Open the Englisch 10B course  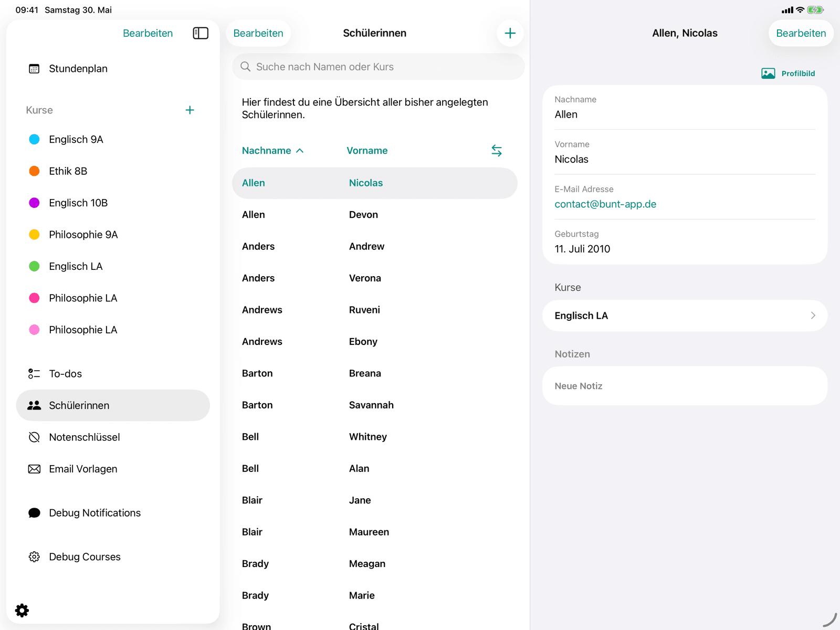coord(113,203)
